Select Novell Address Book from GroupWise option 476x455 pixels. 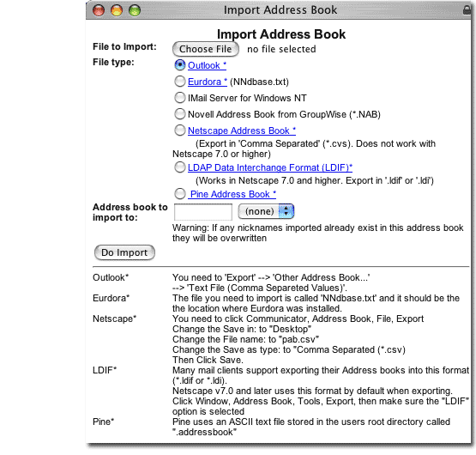pos(180,114)
